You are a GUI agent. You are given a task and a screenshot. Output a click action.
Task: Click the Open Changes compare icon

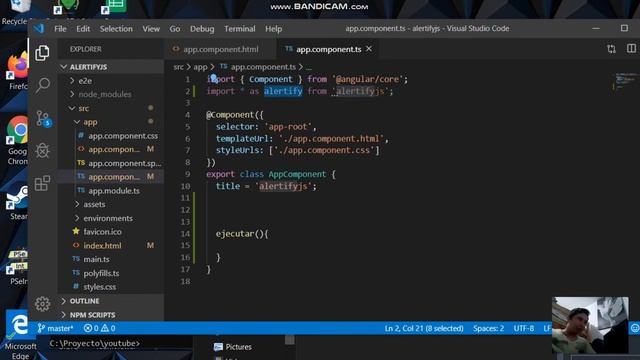[x=611, y=49]
